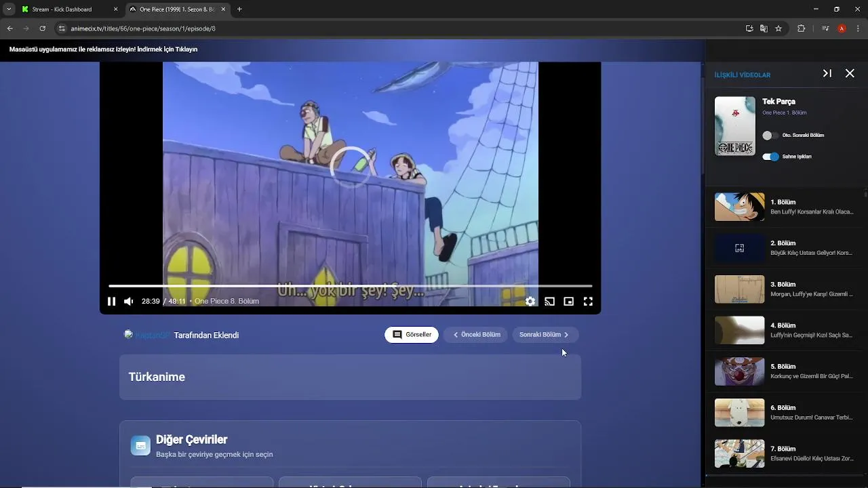Open the tab search dropdown arrow
The height and width of the screenshot is (488, 868).
click(x=8, y=9)
